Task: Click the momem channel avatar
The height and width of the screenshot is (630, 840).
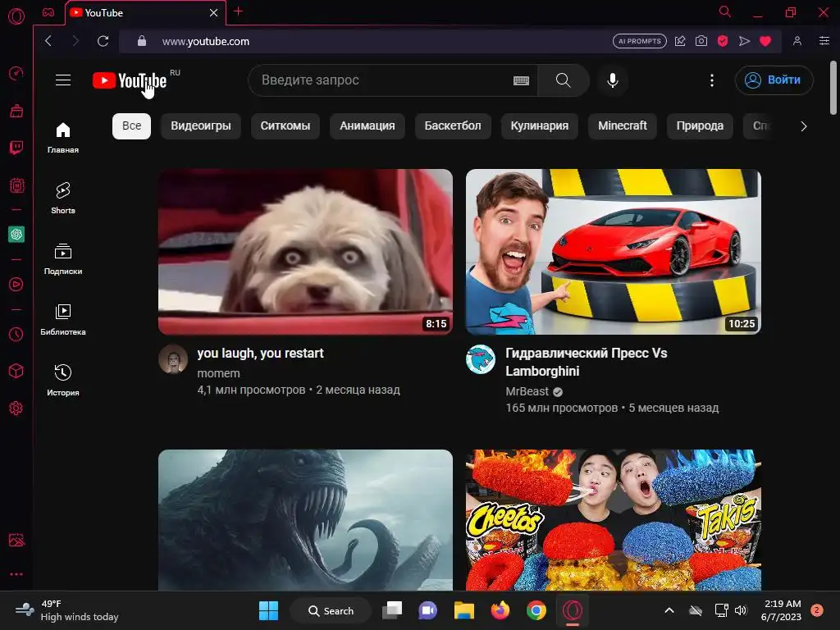Action: (173, 359)
